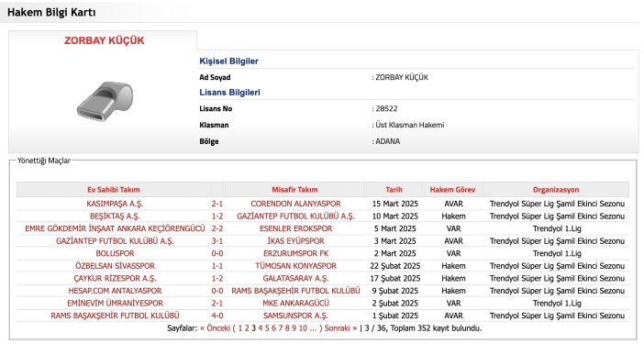
Task: Click the Lisans Bilgileri section heading
Action: [x=229, y=93]
